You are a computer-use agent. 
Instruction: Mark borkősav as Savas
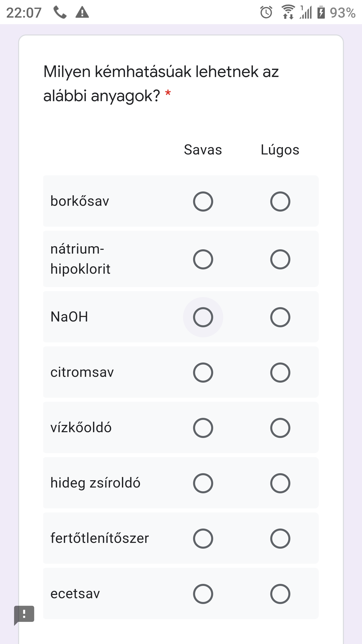[203, 202]
